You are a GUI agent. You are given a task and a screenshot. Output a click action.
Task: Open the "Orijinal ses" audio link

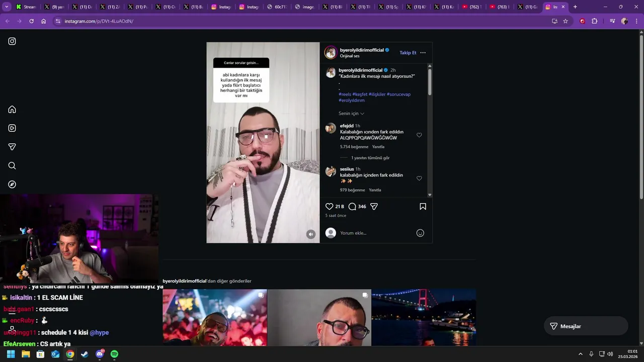(350, 56)
